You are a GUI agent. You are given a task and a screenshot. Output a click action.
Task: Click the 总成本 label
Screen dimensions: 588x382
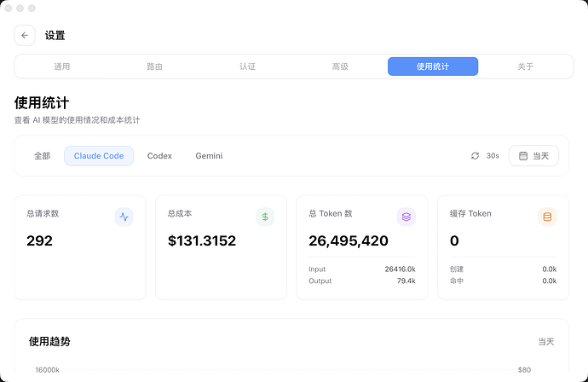point(180,213)
